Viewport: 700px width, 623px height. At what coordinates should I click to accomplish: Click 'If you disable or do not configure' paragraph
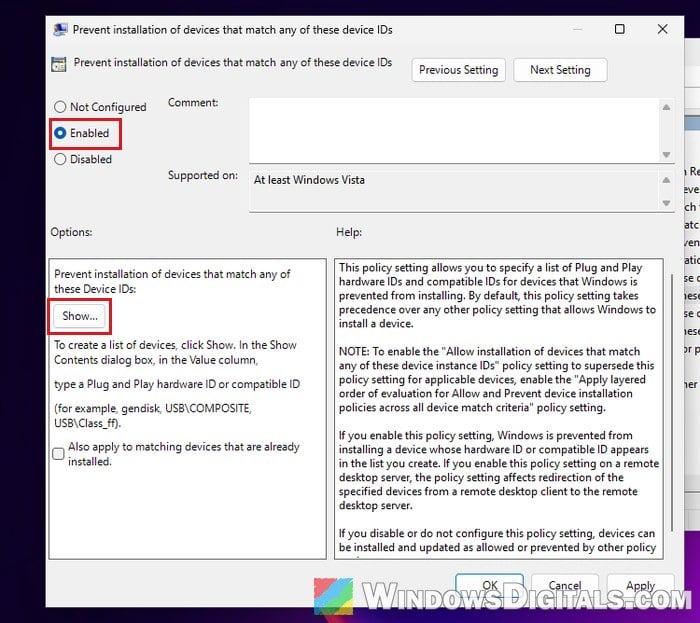tap(497, 540)
